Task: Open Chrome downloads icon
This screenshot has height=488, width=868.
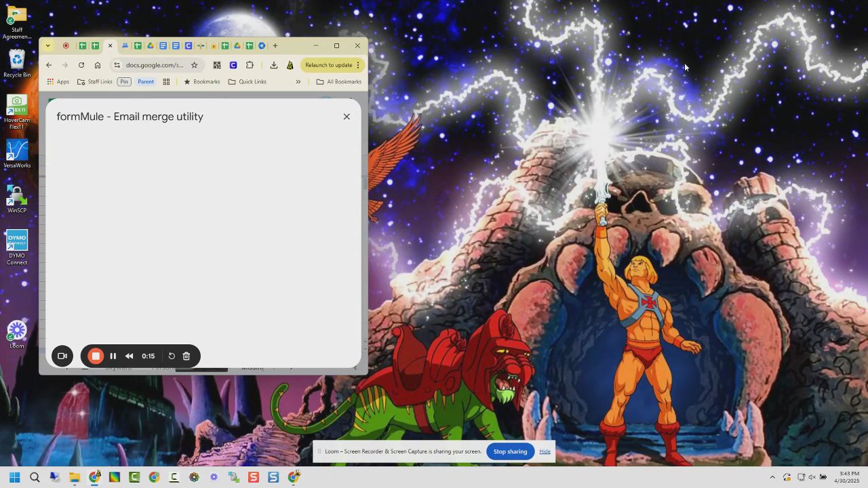Action: click(x=273, y=65)
